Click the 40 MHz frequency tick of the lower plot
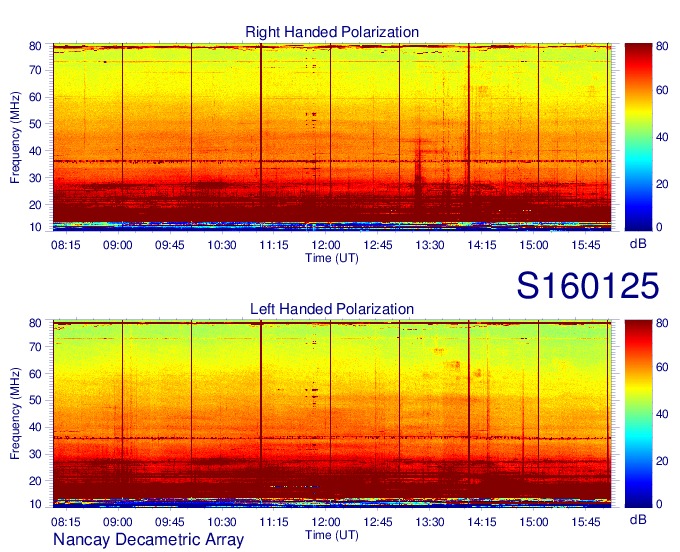The width and height of the screenshot is (680, 552). click(x=35, y=428)
